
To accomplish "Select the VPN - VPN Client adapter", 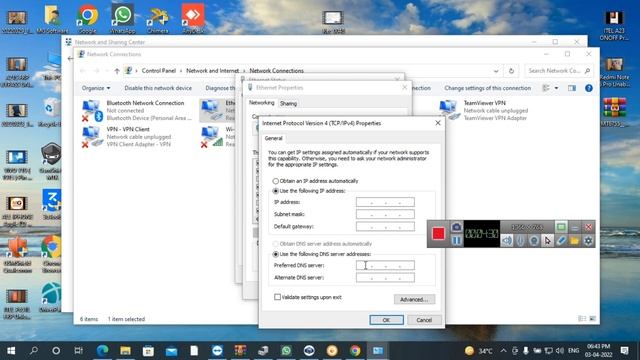I will [x=127, y=137].
